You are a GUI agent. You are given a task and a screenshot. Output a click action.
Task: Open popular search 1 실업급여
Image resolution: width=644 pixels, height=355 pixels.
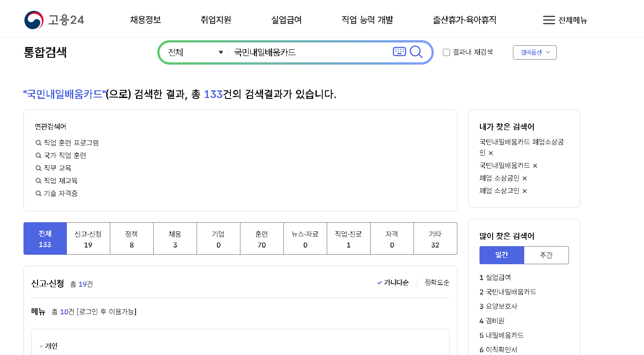point(495,277)
